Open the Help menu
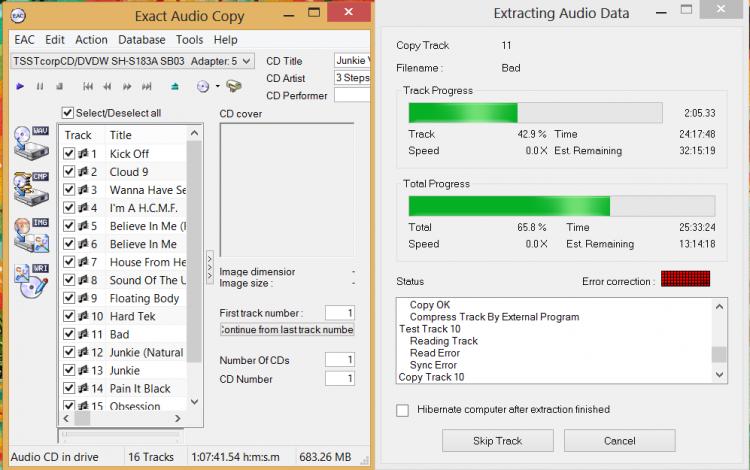The image size is (750, 470). click(225, 40)
